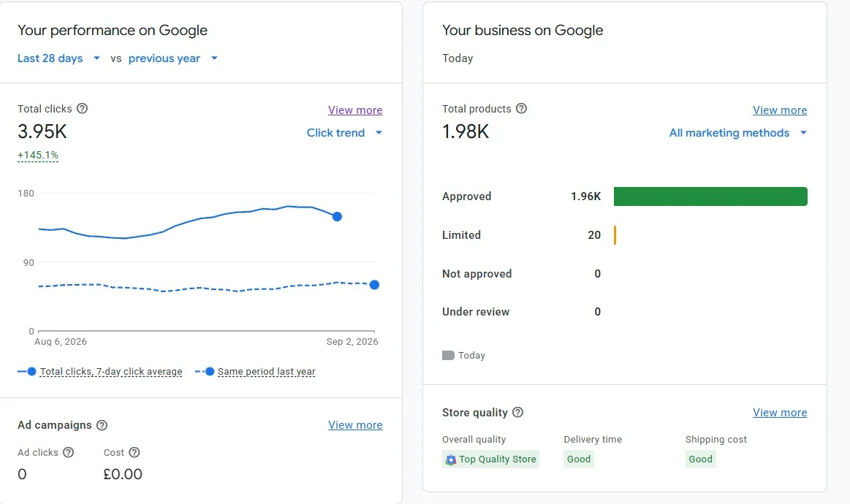
Task: Click the Overall quality label
Action: click(474, 440)
